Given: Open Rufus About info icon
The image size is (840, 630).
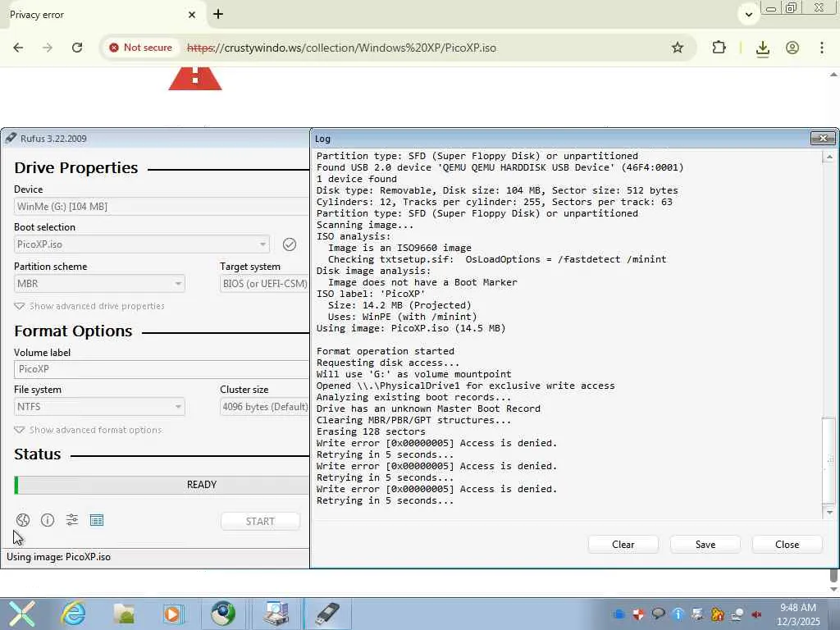Looking at the screenshot, I should pos(47,519).
